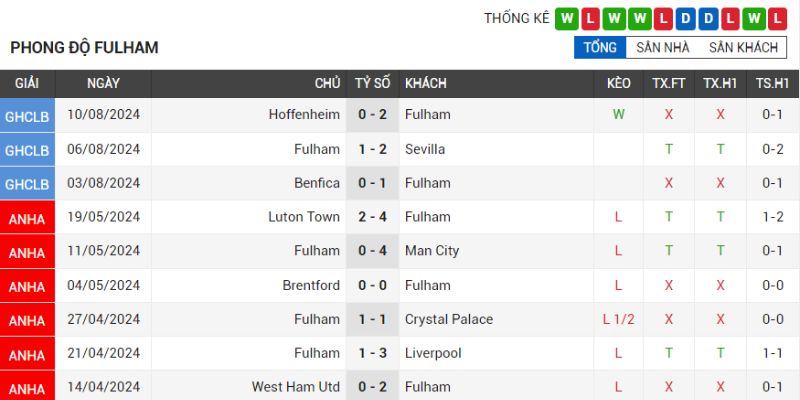Click the West Ham Utd team name

click(296, 387)
